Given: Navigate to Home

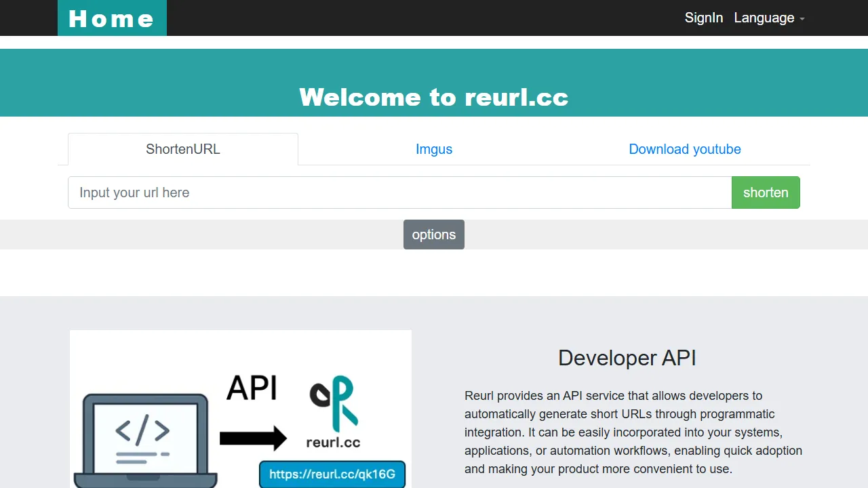Looking at the screenshot, I should 112,18.
